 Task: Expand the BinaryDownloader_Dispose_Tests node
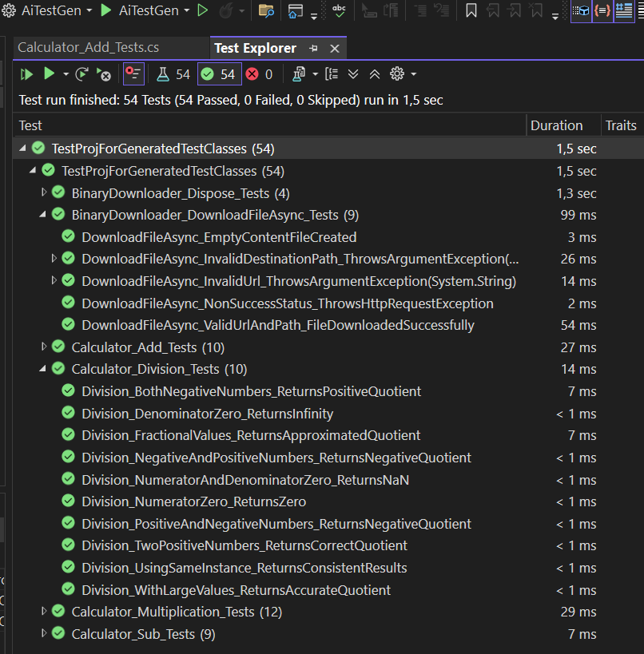coord(44,192)
